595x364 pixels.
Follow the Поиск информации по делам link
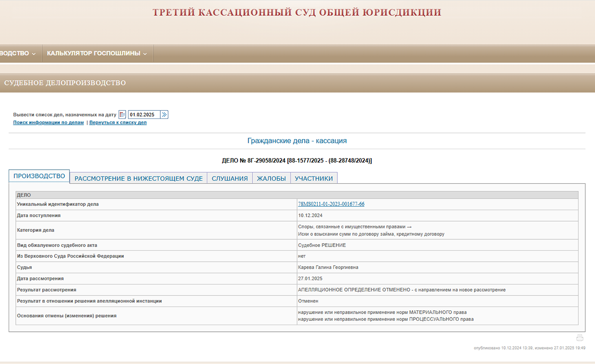48,123
